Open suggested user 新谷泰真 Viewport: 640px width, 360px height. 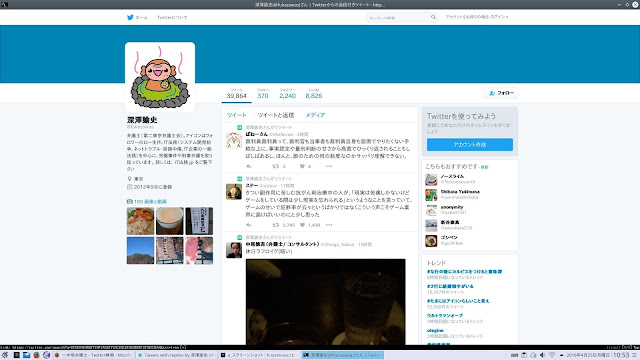pos(450,222)
